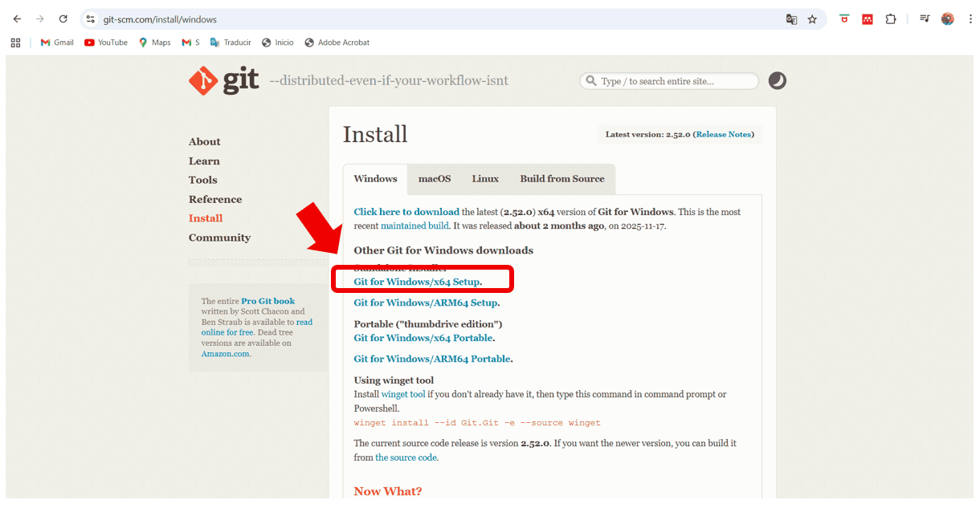Viewport: 980px width, 508px height.
Task: Click the 'Install' page heading
Action: click(x=375, y=135)
